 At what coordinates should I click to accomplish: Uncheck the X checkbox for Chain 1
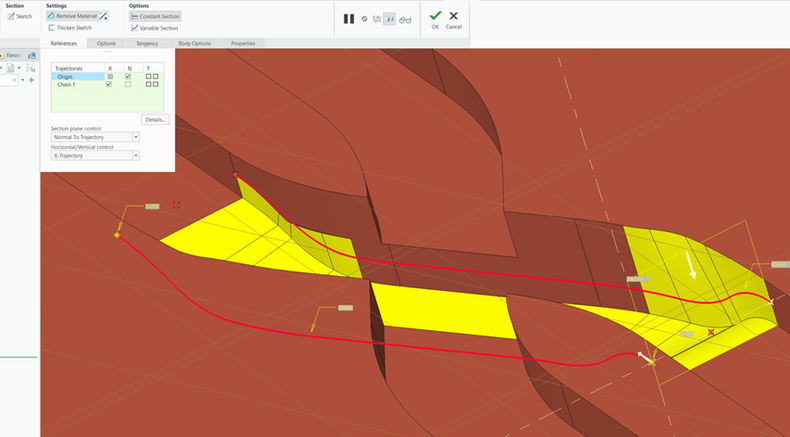(x=109, y=85)
